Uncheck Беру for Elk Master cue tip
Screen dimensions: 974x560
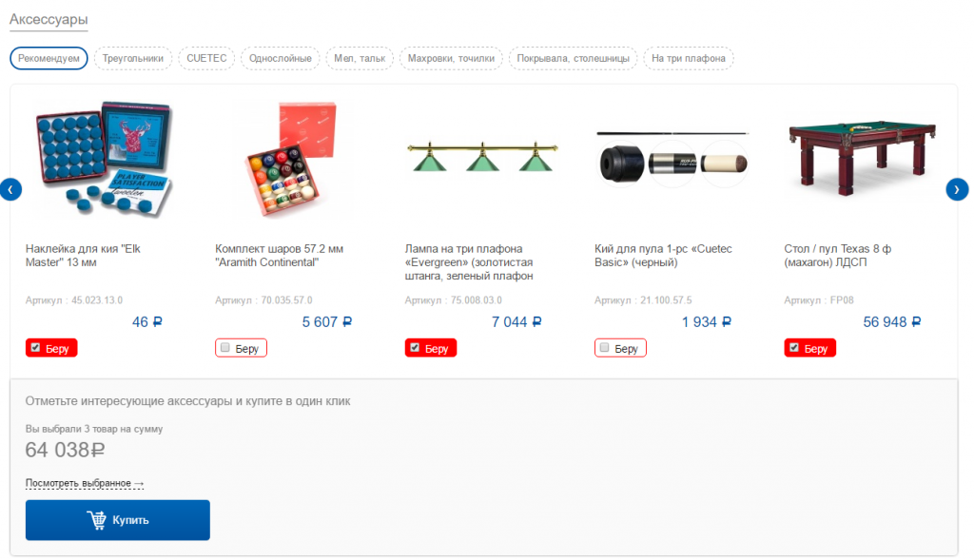tap(51, 348)
